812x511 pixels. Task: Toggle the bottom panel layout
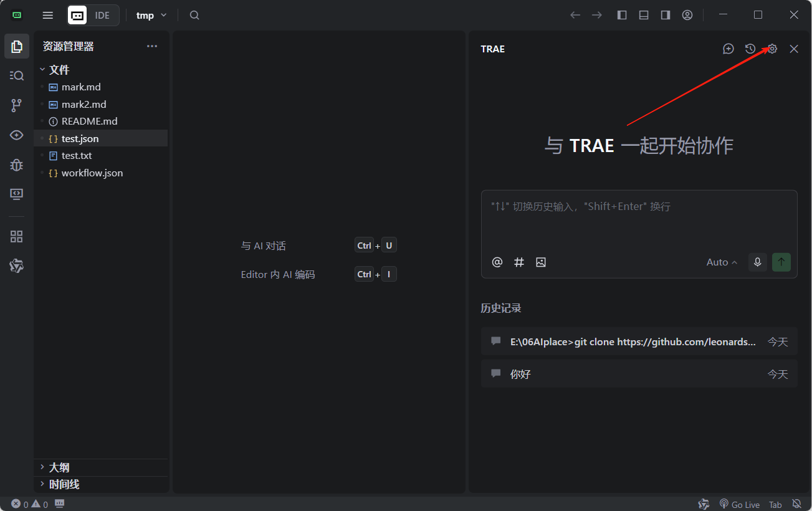click(x=644, y=15)
